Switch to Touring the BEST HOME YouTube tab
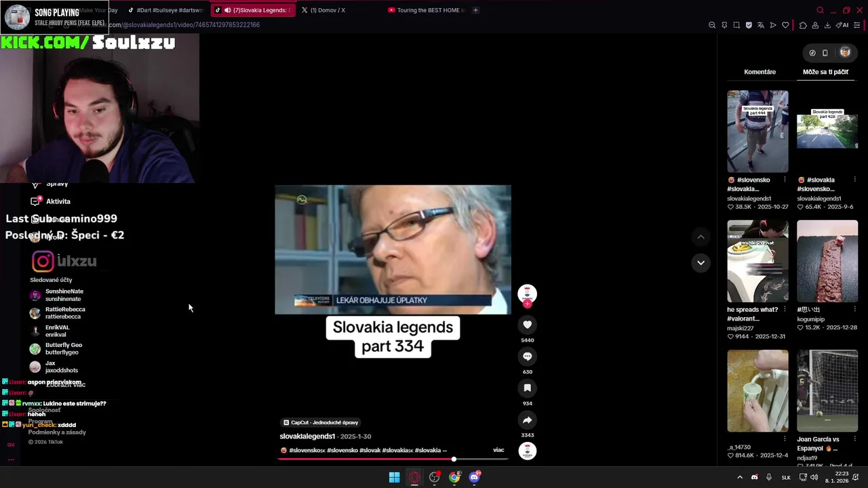 pos(427,10)
